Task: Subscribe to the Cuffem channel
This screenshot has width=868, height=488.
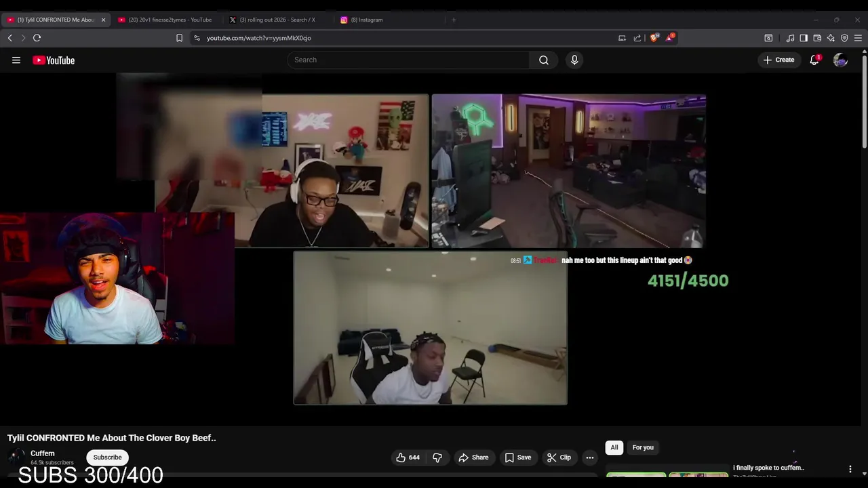Action: coord(108,457)
